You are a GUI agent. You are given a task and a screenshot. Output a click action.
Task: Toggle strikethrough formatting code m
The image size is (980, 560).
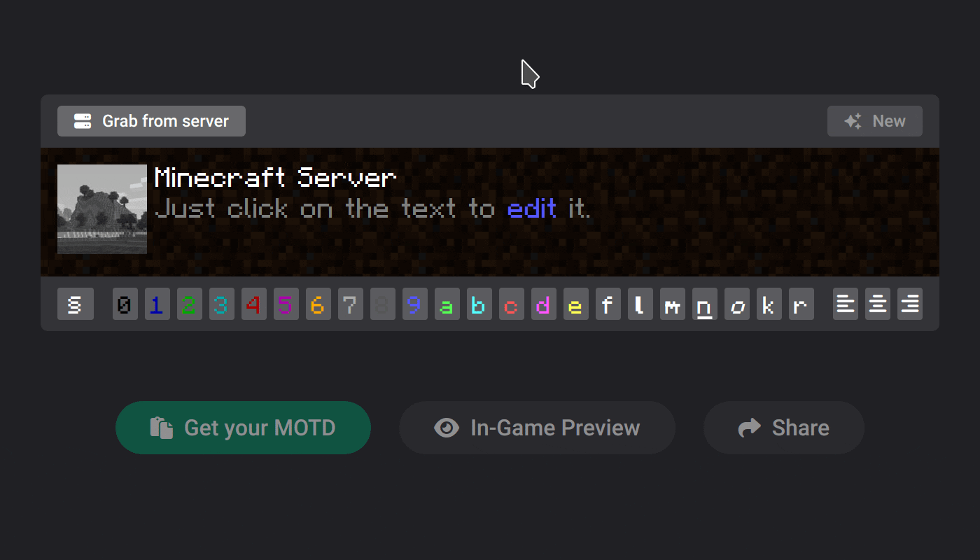[673, 304]
